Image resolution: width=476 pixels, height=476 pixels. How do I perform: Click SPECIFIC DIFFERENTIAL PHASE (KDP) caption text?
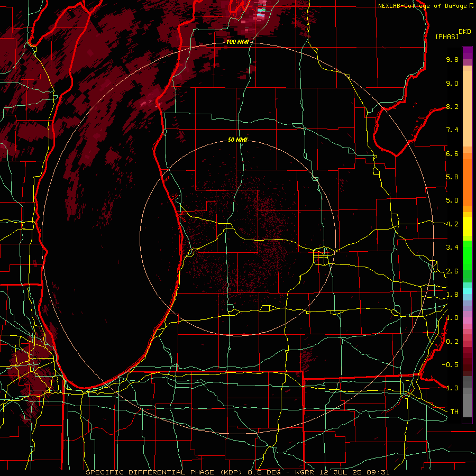click(165, 472)
